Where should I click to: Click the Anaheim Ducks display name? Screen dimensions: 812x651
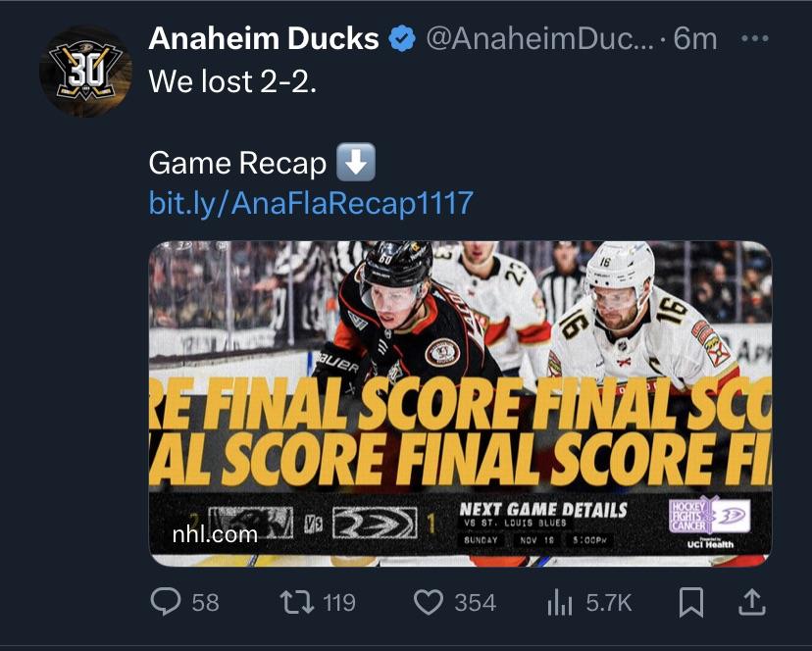coord(264,39)
